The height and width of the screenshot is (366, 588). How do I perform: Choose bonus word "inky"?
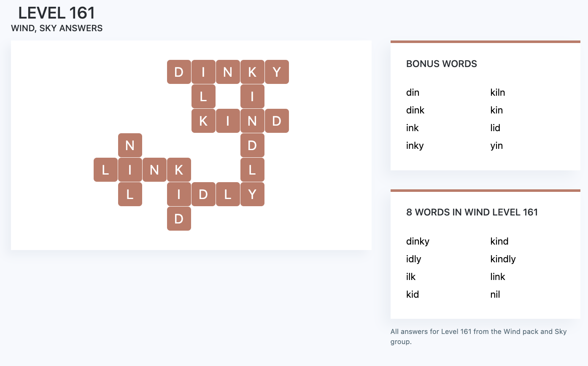pyautogui.click(x=415, y=146)
